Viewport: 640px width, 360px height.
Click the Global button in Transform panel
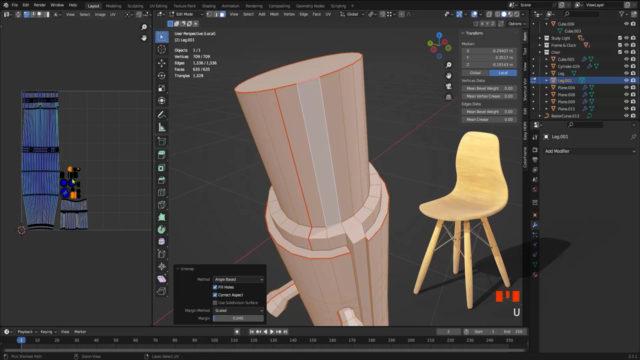click(476, 73)
